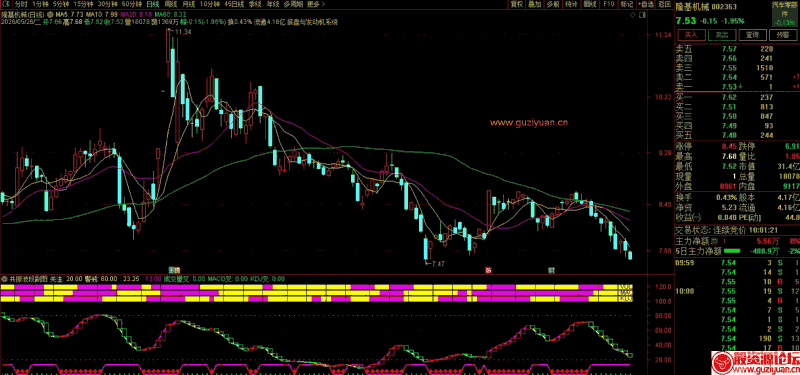Click the 5日主力净额 green bar

tap(732, 251)
